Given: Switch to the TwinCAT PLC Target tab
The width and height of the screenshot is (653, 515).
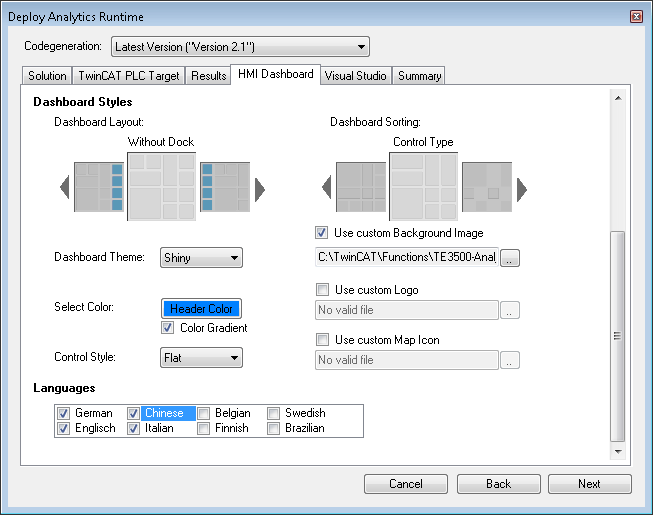Looking at the screenshot, I should [129, 76].
